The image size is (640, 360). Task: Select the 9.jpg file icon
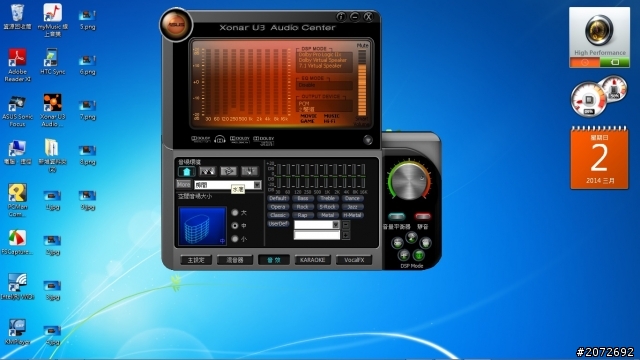[87, 200]
